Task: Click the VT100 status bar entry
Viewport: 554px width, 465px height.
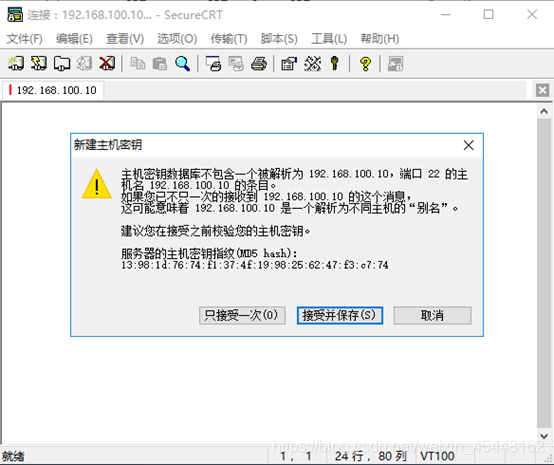Action: [437, 456]
